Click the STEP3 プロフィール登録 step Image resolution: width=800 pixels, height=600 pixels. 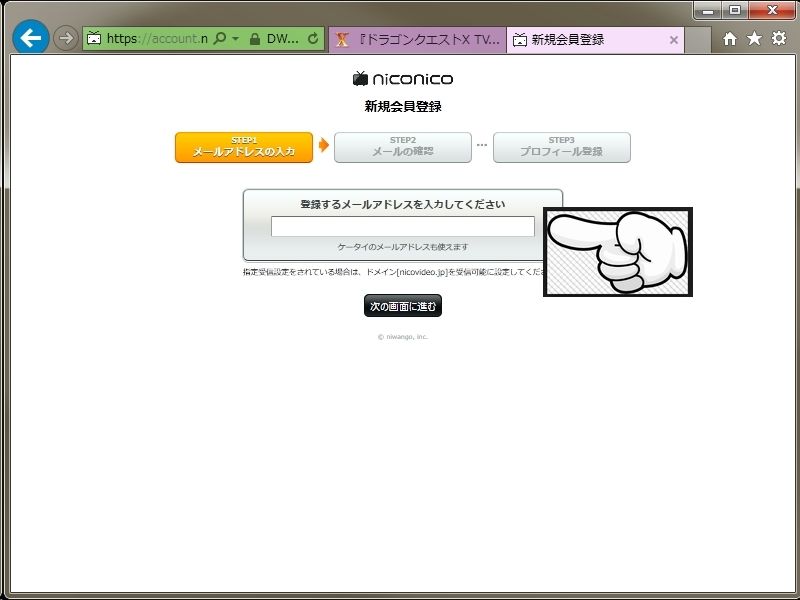pyautogui.click(x=562, y=147)
